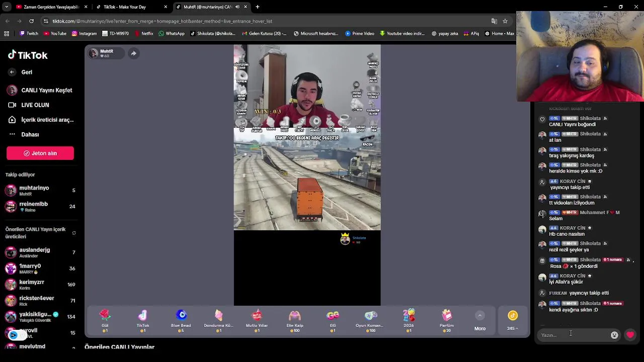Translate page icon in address bar
The image size is (644, 362).
point(494,21)
